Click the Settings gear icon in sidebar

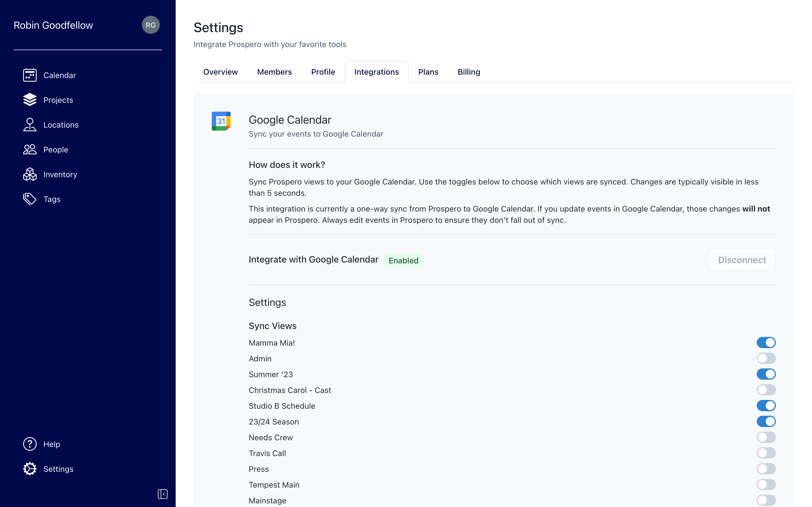tap(29, 469)
